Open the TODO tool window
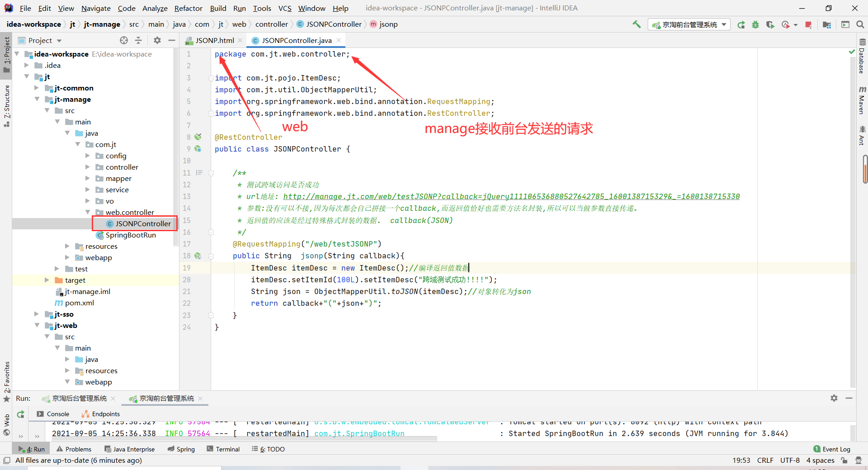The height and width of the screenshot is (470, 868). pos(269,449)
